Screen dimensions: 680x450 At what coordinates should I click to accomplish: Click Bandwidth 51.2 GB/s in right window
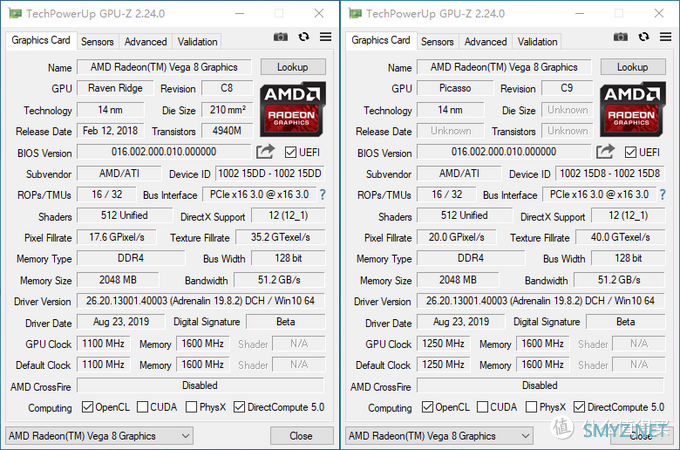tap(619, 280)
